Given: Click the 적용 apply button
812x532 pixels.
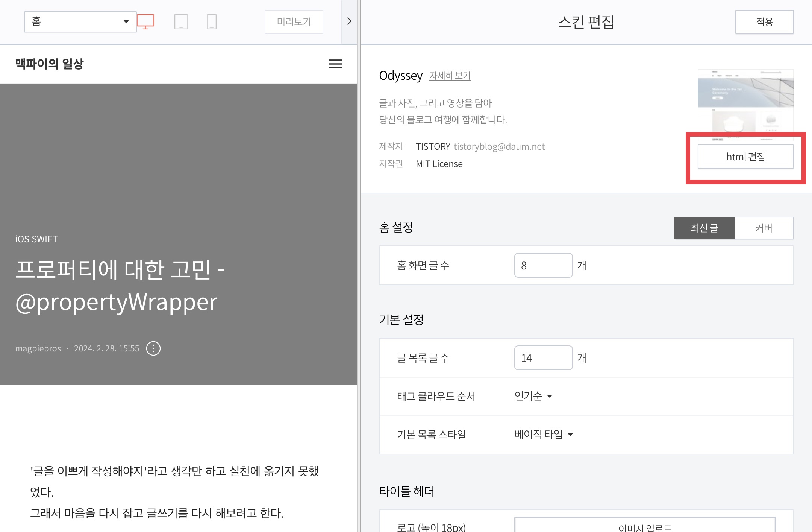Looking at the screenshot, I should 764,22.
